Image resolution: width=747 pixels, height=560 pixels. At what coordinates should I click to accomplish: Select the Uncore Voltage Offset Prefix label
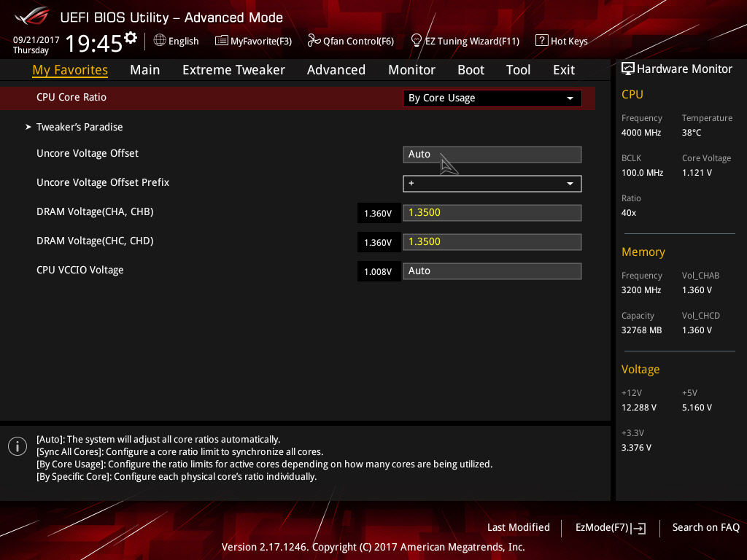click(103, 182)
